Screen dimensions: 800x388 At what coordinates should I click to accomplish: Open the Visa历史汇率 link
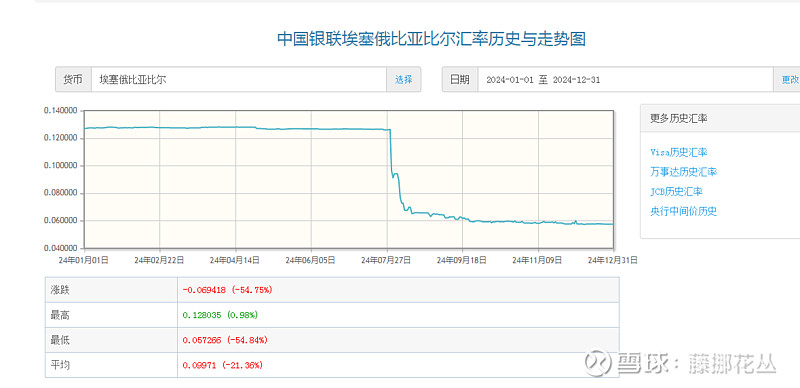(679, 152)
